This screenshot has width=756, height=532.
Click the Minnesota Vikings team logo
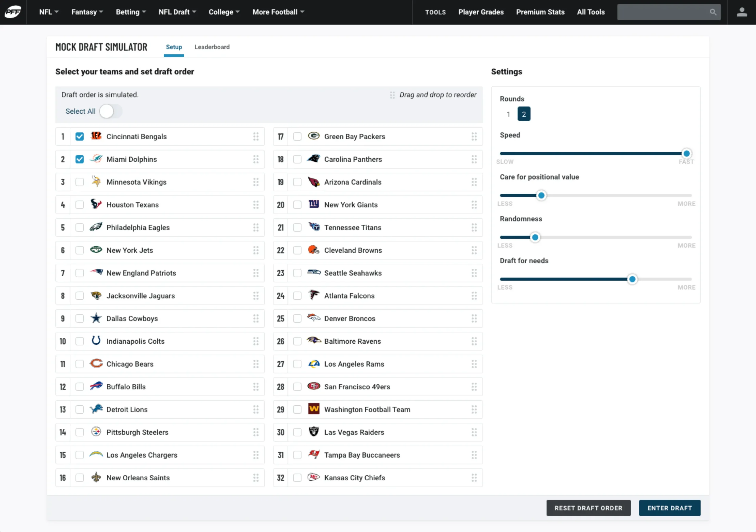(96, 181)
